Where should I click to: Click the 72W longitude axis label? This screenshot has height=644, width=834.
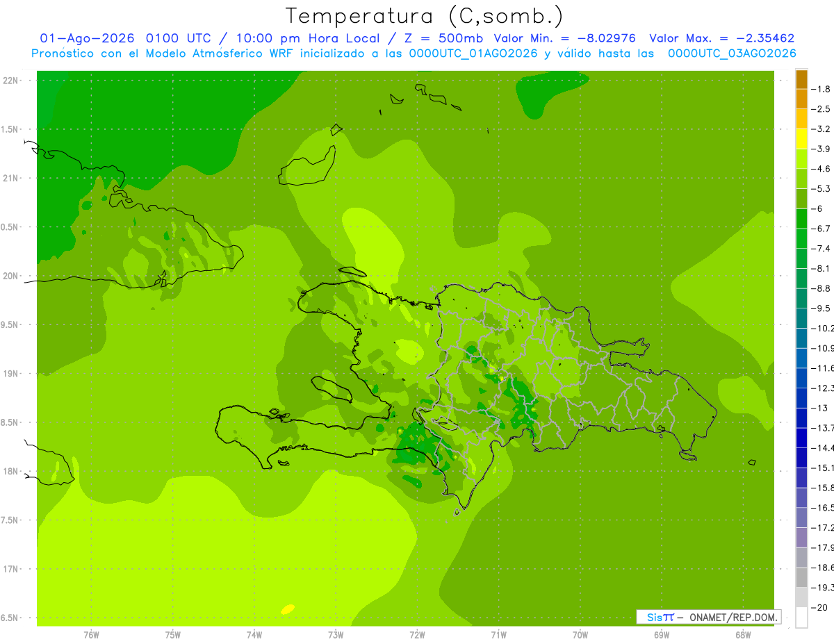[417, 635]
